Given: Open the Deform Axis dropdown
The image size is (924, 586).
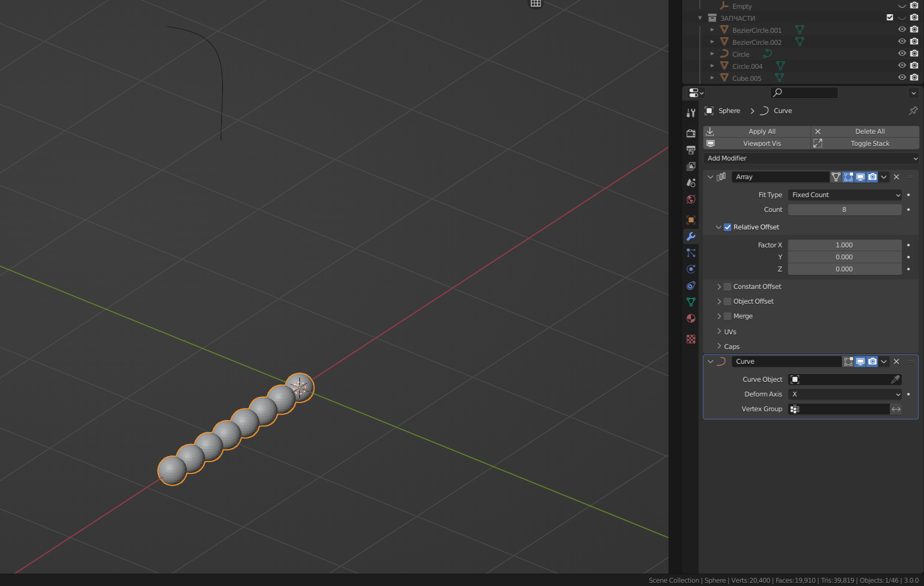Looking at the screenshot, I should (x=845, y=394).
